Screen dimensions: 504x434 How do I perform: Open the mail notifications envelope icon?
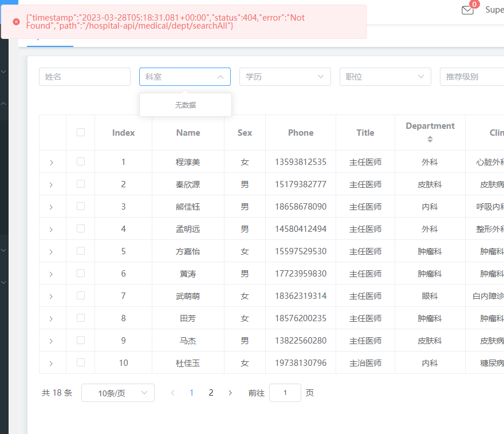[x=467, y=10]
